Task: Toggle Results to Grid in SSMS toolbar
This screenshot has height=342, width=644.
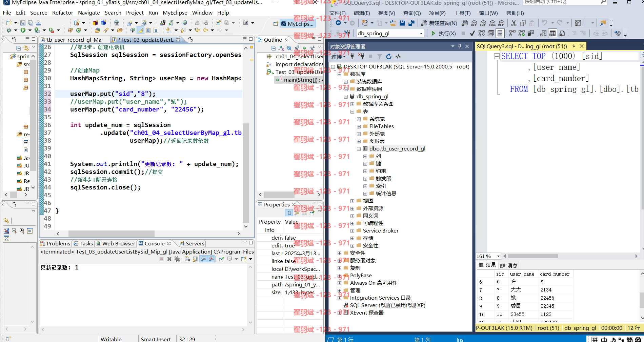Action: 552,33
